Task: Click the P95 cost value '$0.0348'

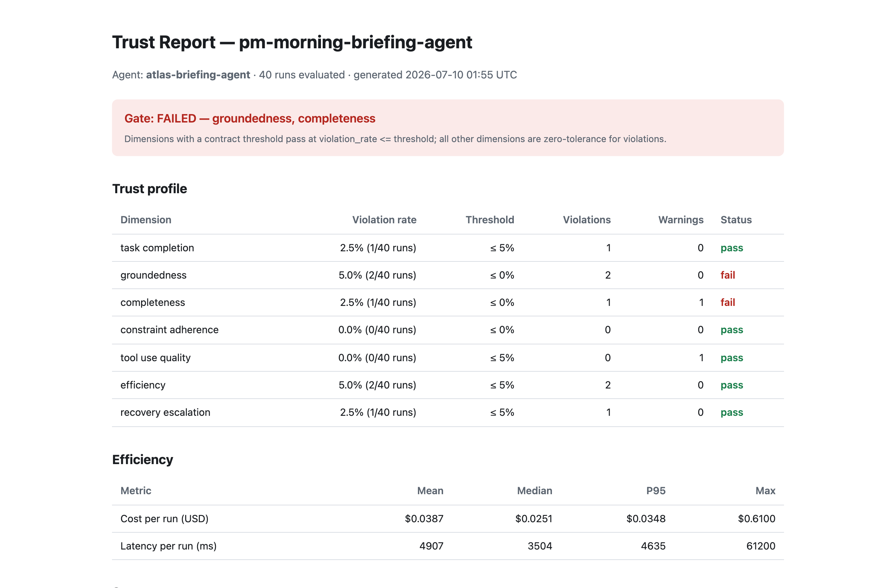Action: 646,518
